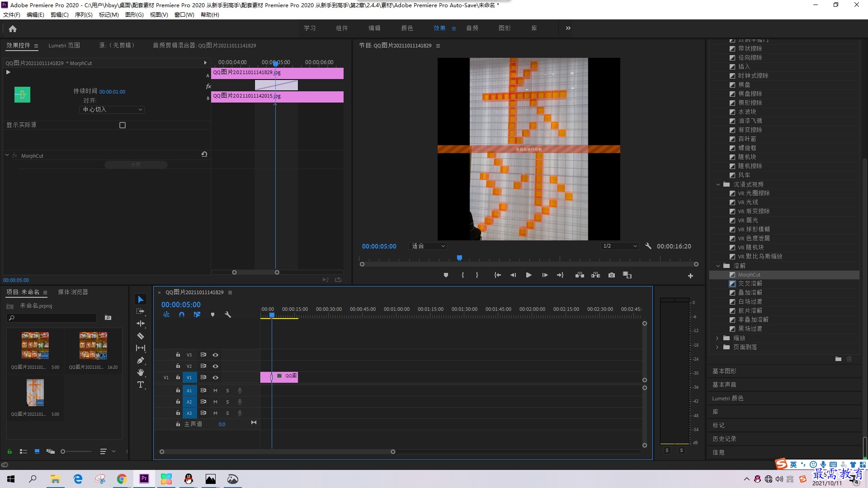The image size is (868, 488).
Task: Open the Lumetri 范围 tab
Action: click(x=64, y=46)
